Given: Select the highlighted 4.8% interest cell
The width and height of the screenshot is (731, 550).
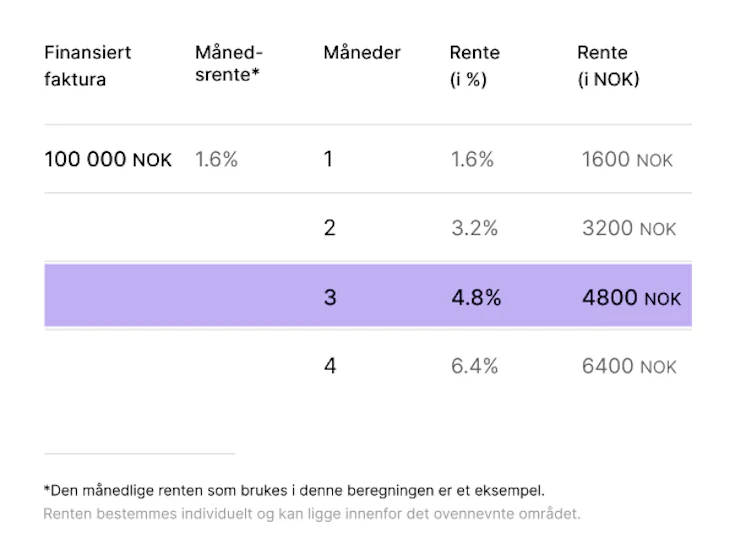Looking at the screenshot, I should click(x=476, y=297).
